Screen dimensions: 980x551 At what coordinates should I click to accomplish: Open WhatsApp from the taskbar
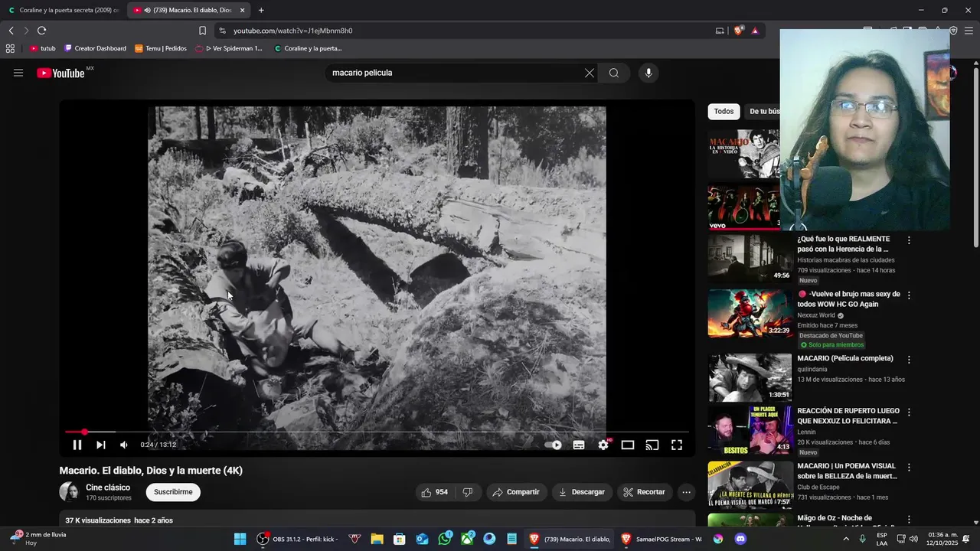445,539
